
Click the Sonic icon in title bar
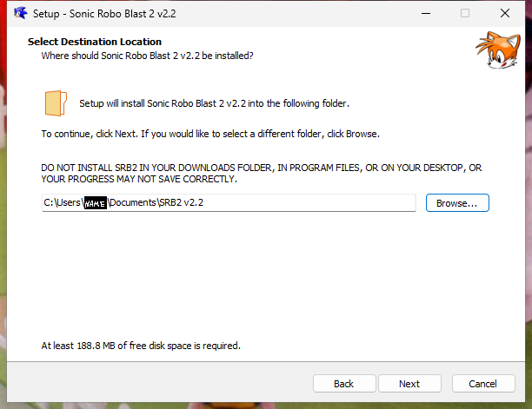tap(21, 13)
